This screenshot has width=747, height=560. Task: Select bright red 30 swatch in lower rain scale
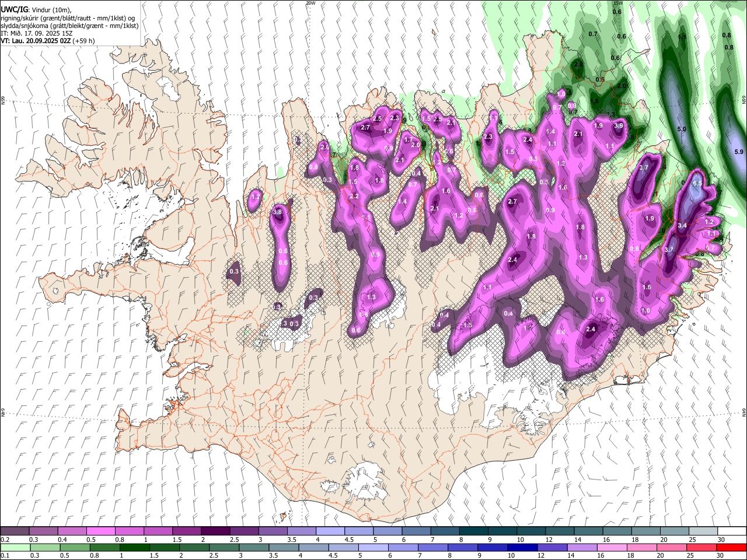click(x=732, y=547)
